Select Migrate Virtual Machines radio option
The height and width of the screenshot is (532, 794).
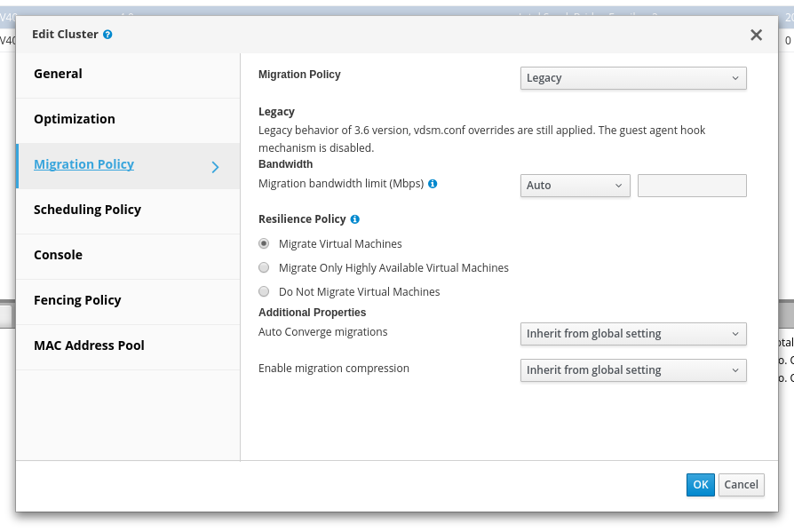pyautogui.click(x=264, y=243)
